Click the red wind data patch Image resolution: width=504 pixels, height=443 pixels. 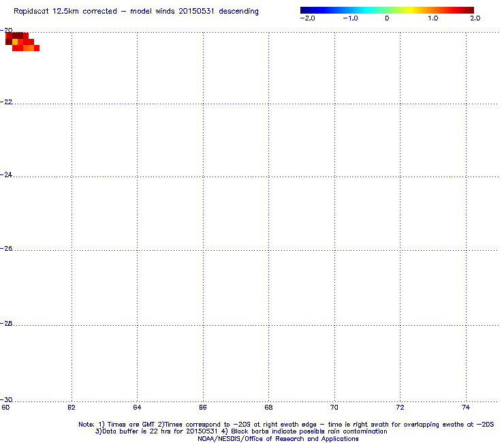tap(22, 42)
